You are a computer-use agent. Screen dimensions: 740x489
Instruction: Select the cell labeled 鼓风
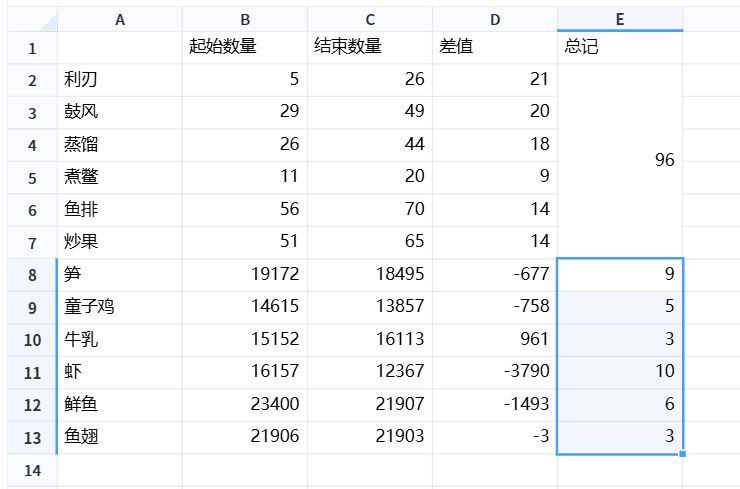tap(120, 113)
